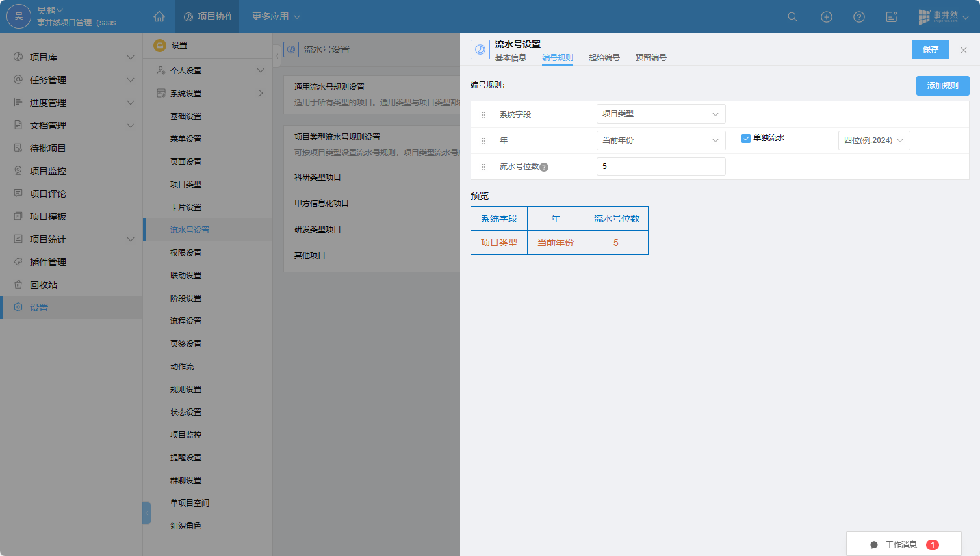This screenshot has height=556, width=980.
Task: Click the 流水号位数 input field
Action: coord(661,166)
